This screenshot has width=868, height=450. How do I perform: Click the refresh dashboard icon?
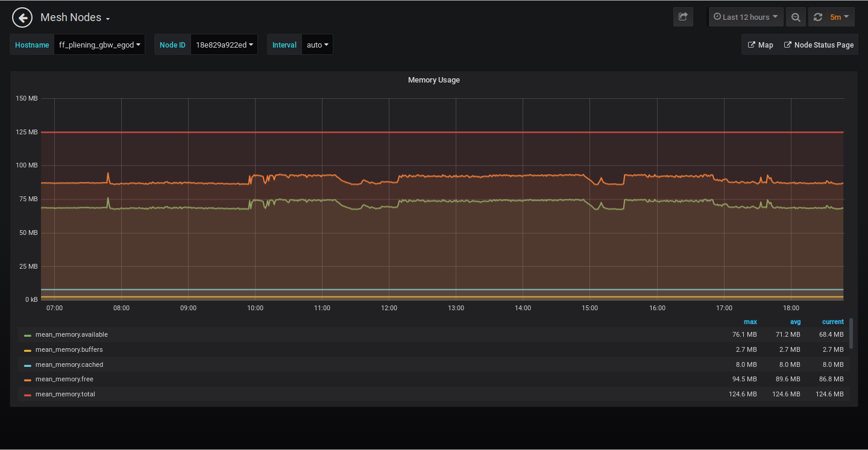(x=817, y=17)
